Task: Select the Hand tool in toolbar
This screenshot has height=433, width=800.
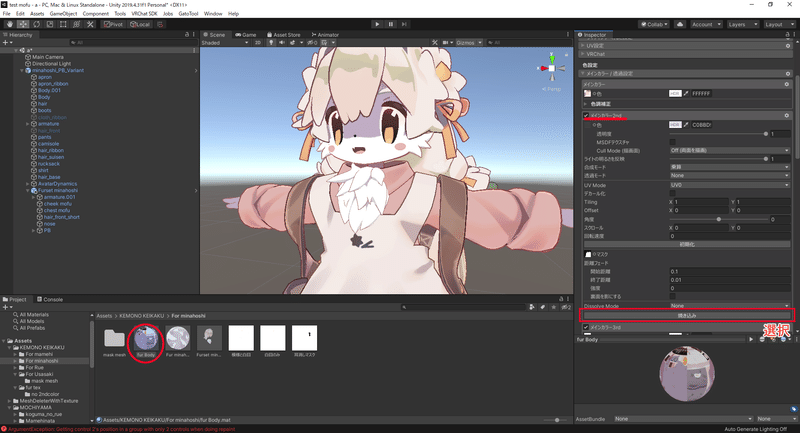Action: point(10,24)
